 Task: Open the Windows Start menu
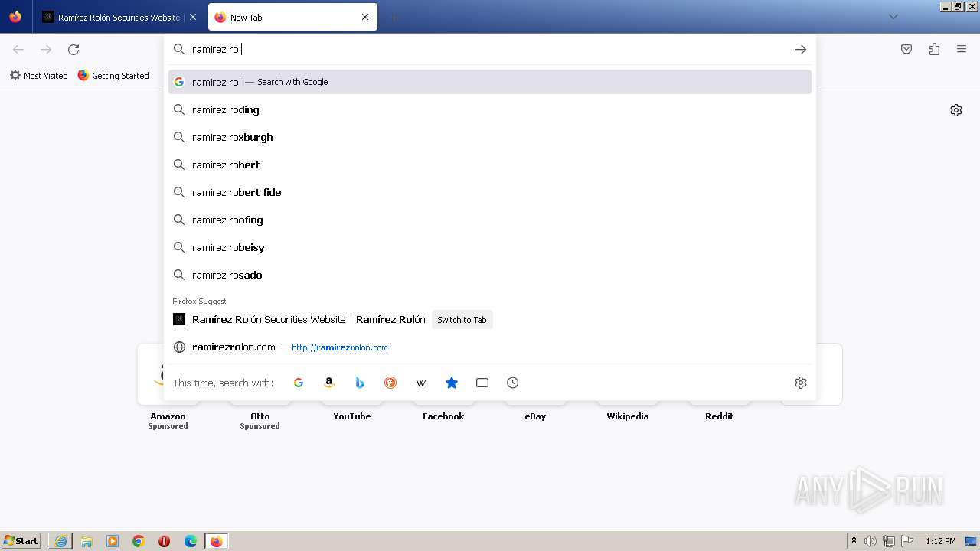click(21, 541)
